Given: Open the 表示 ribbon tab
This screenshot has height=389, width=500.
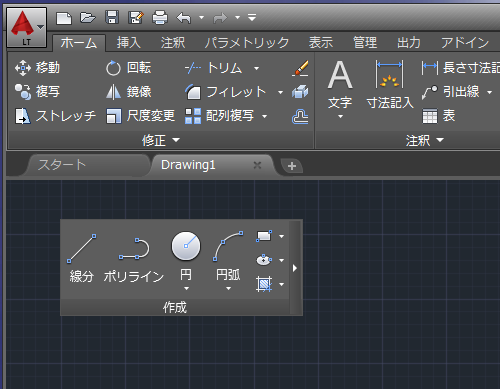Looking at the screenshot, I should (321, 43).
